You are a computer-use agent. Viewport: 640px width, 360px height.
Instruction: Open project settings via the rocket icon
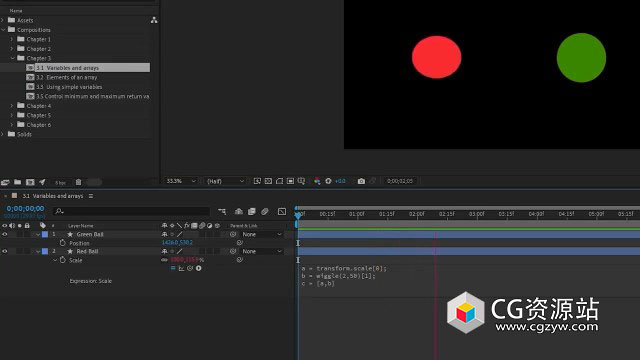[42, 182]
